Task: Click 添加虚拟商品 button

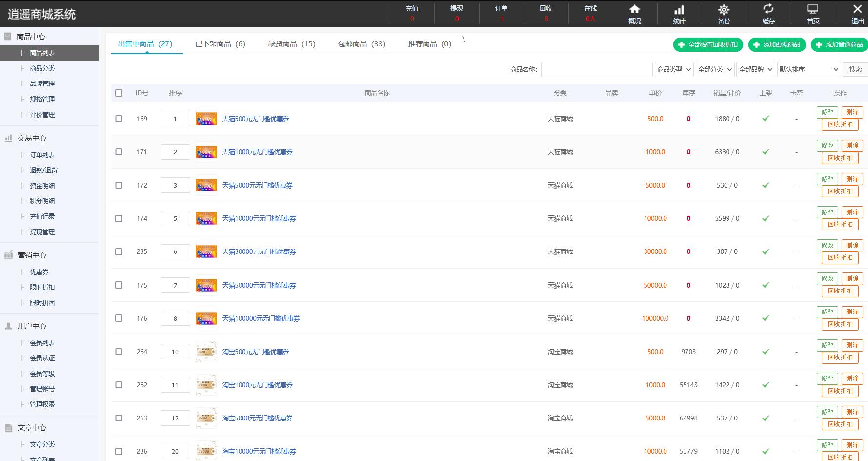Action: tap(777, 44)
